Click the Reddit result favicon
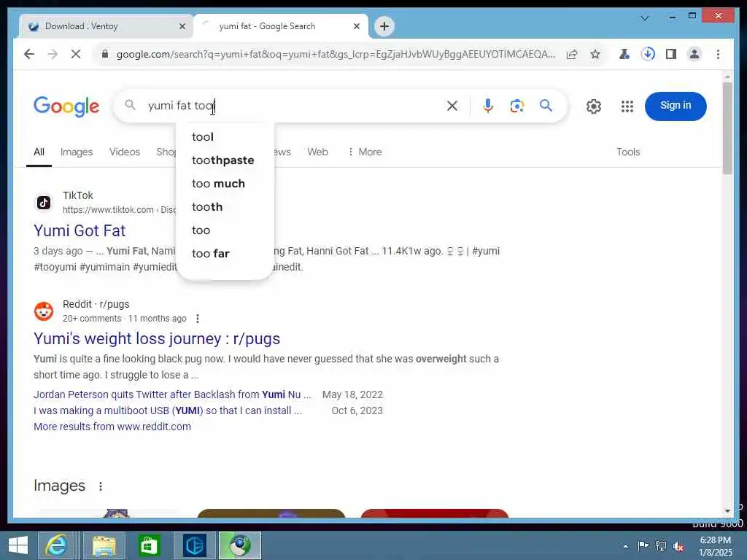Image resolution: width=747 pixels, height=560 pixels. pyautogui.click(x=44, y=311)
